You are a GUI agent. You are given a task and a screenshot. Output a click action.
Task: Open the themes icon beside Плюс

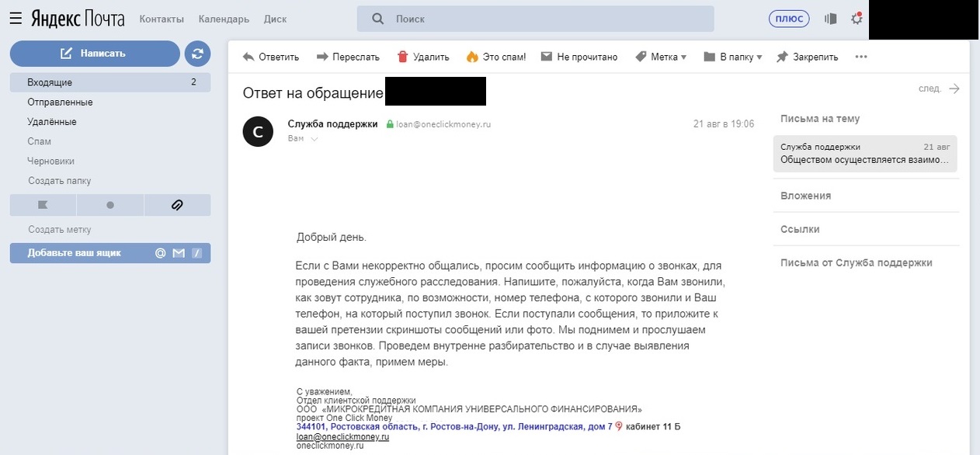click(830, 19)
